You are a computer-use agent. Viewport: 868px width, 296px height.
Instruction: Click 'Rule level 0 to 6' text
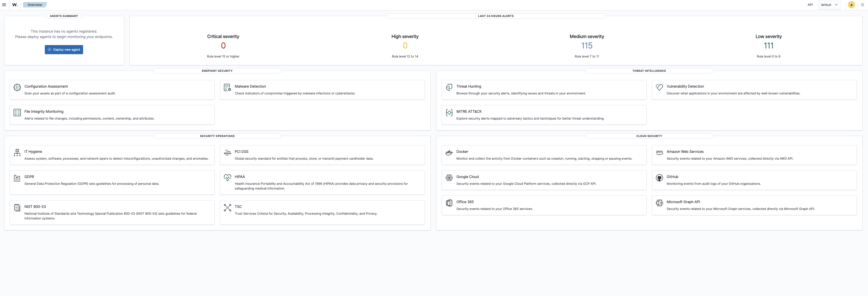coord(769,57)
